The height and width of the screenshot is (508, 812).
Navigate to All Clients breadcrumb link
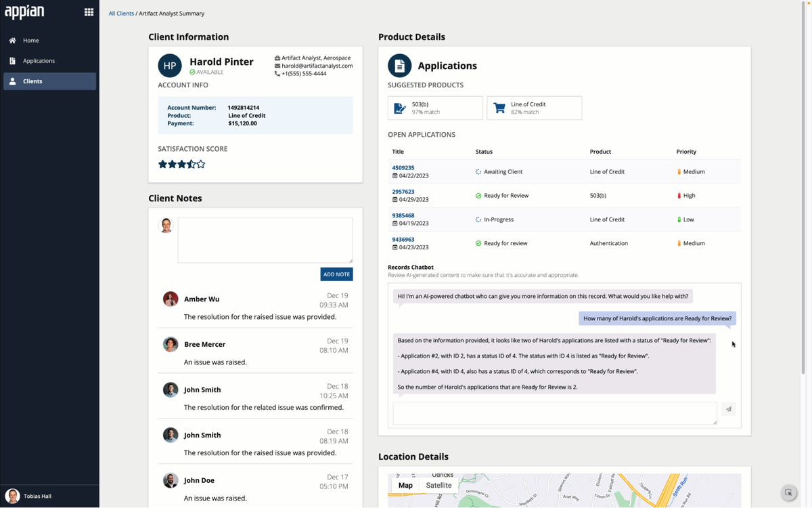tap(121, 14)
